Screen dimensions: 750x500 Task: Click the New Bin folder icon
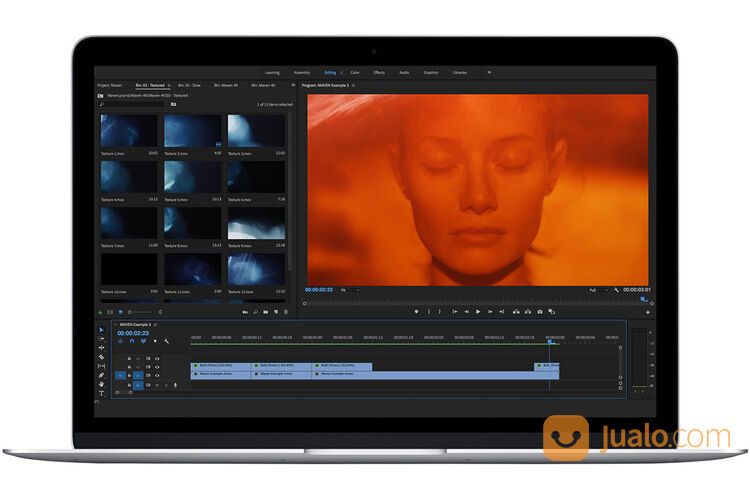(265, 312)
